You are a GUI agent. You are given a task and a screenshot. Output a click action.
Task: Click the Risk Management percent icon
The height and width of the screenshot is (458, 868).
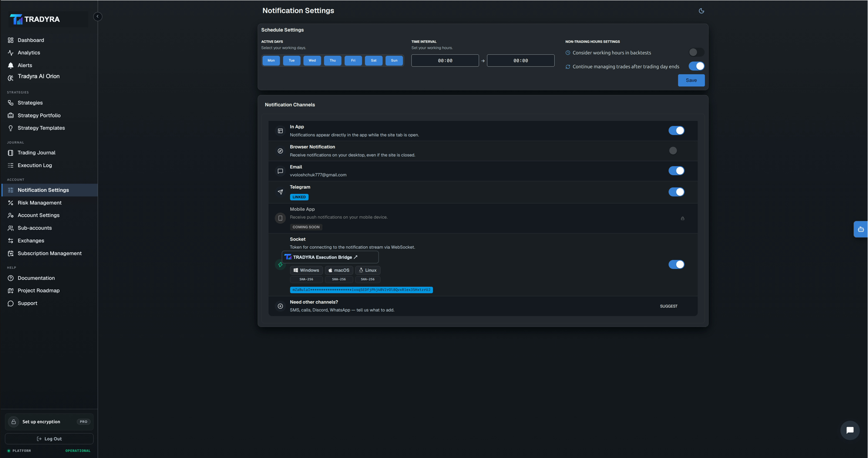tap(11, 203)
